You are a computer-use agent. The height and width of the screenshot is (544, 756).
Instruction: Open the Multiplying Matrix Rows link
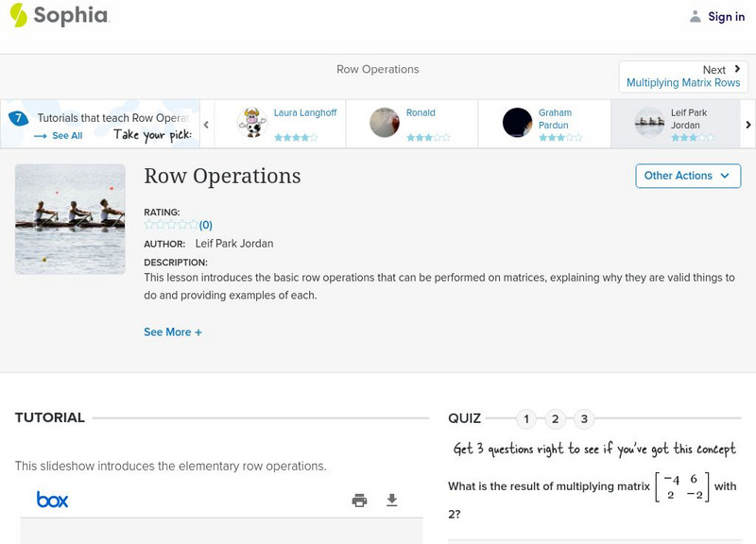pyautogui.click(x=683, y=82)
